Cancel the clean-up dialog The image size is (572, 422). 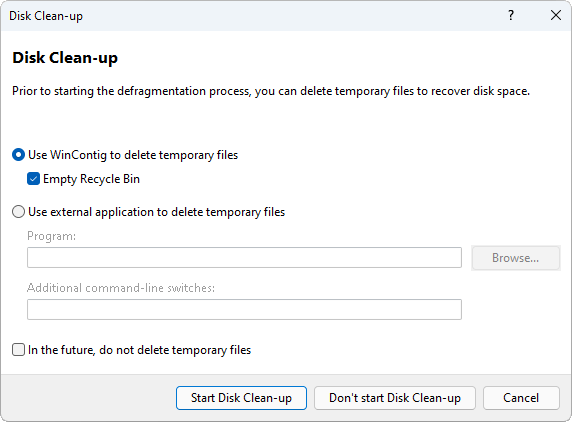[521, 398]
